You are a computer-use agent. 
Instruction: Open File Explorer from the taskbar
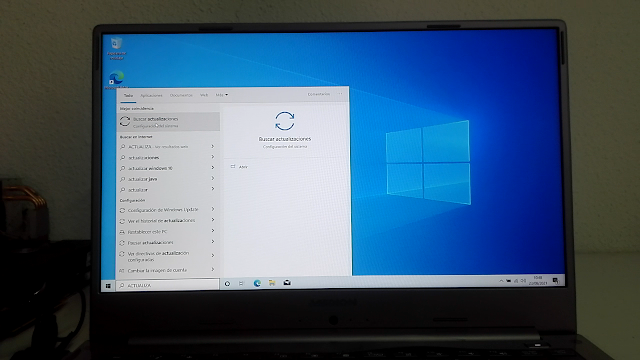[272, 283]
